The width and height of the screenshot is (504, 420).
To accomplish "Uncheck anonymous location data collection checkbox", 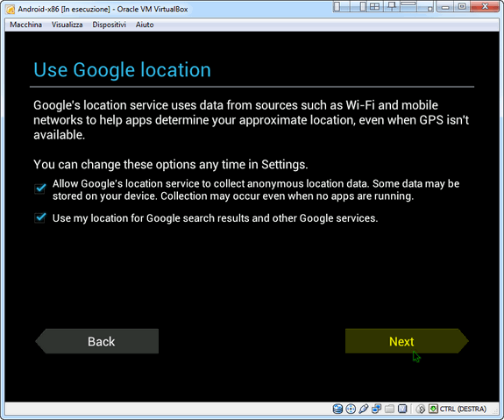I will 40,189.
